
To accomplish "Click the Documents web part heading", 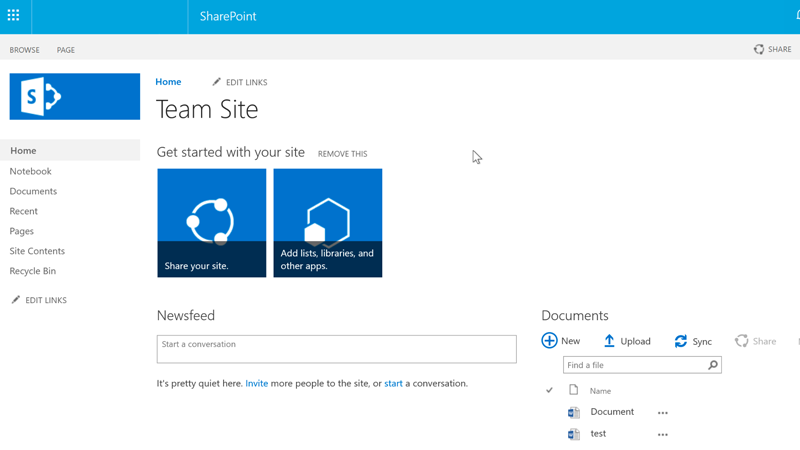I will tap(575, 315).
